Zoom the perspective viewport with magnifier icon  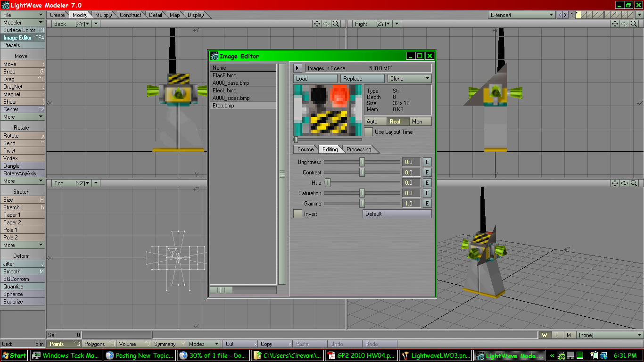click(634, 183)
